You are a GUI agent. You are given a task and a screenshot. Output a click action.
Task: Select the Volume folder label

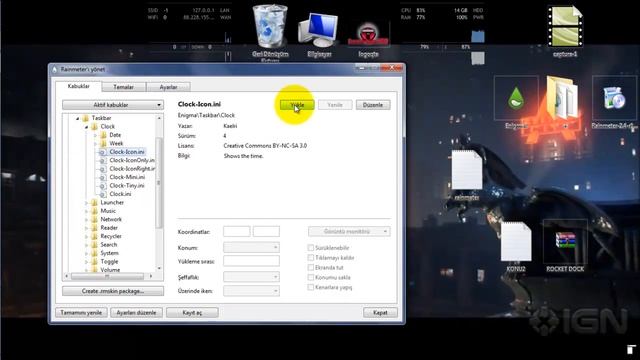click(x=110, y=270)
